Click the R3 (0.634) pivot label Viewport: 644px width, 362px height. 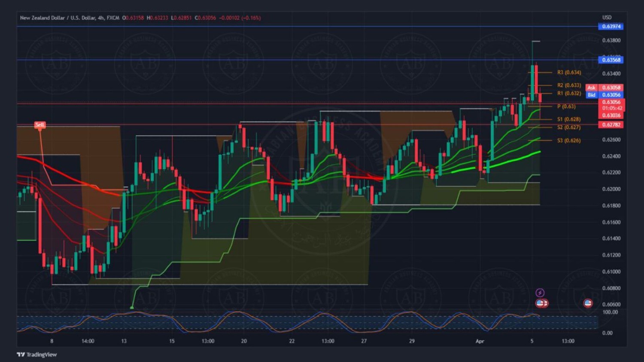tap(569, 72)
